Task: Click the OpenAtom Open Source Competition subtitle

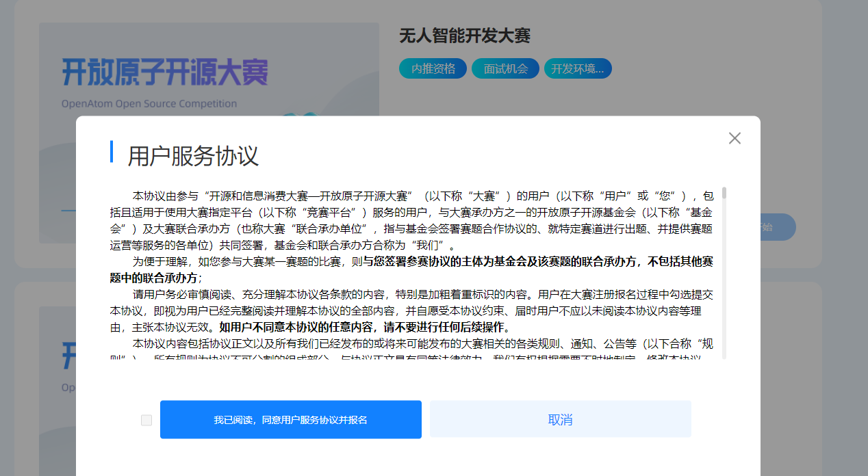Action: (x=149, y=104)
